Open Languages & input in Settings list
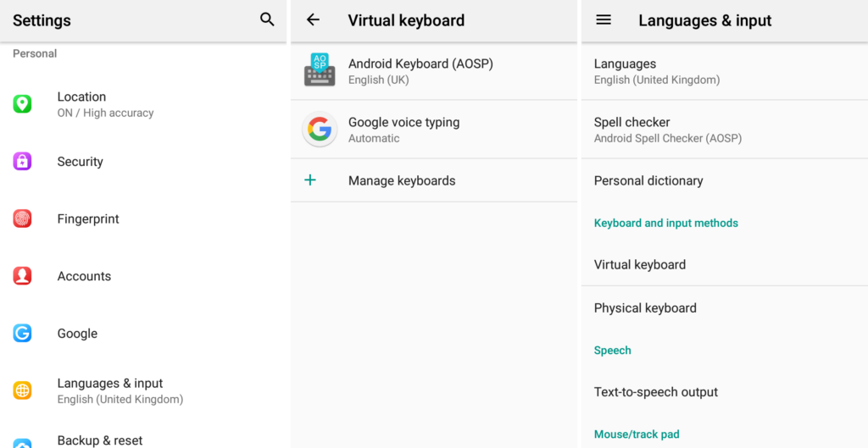Viewport: 868px width, 448px height. pos(143,390)
